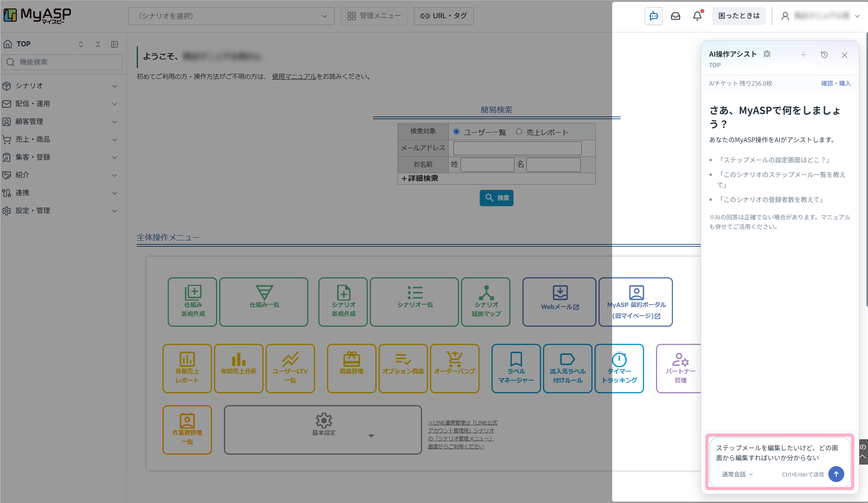
Task: Open the 確認・購入 ticket link
Action: (836, 83)
